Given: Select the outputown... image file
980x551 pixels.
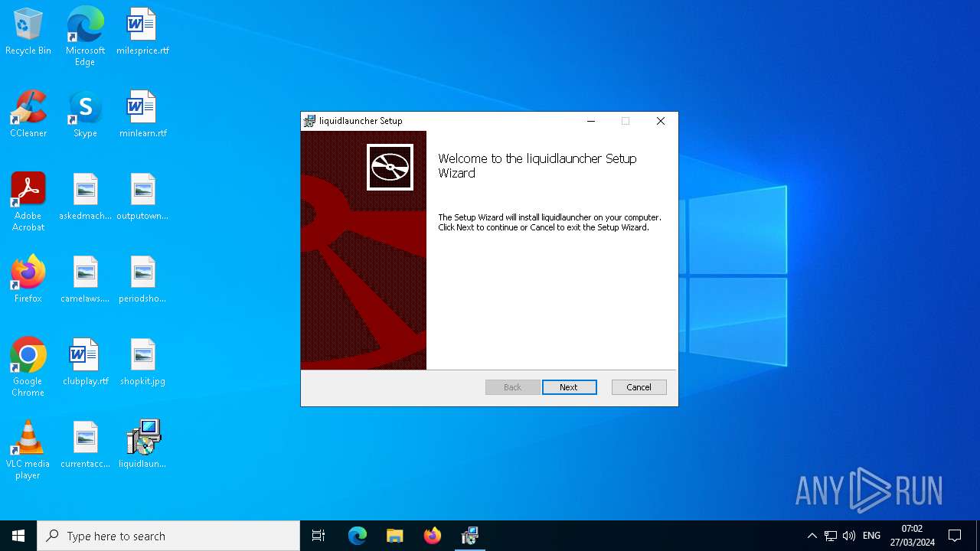Looking at the screenshot, I should click(x=142, y=197).
